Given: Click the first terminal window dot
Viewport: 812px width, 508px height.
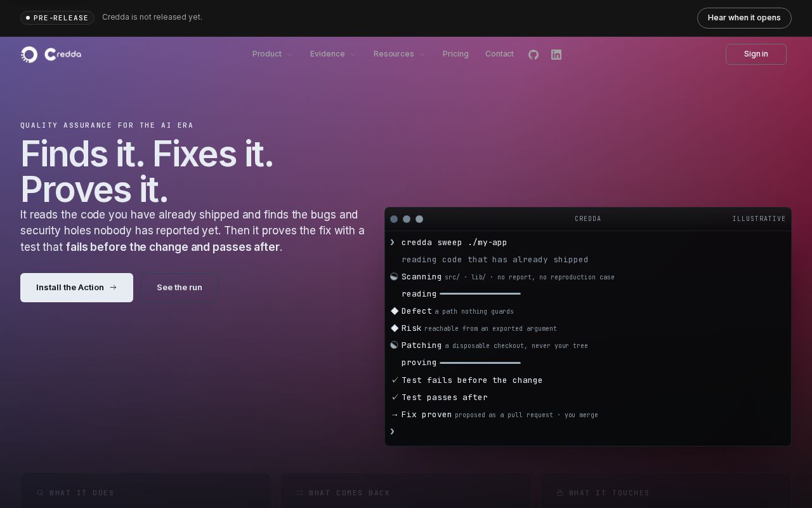Looking at the screenshot, I should [x=394, y=219].
